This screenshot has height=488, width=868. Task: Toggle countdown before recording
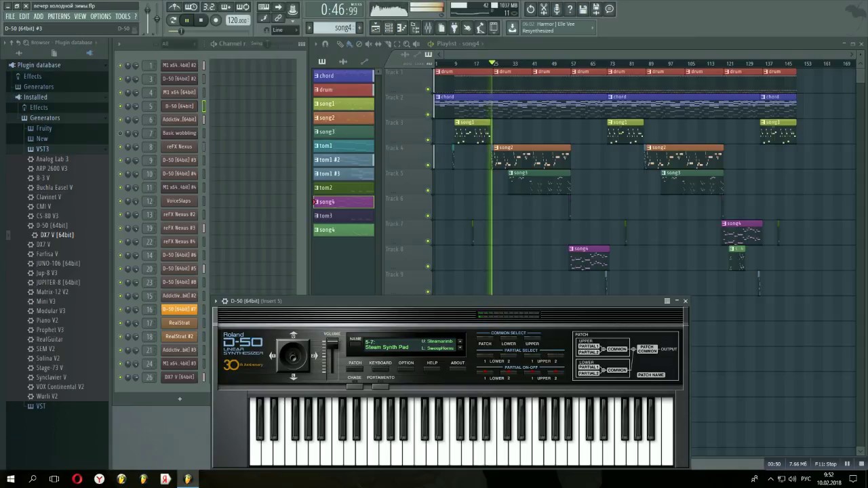(209, 7)
